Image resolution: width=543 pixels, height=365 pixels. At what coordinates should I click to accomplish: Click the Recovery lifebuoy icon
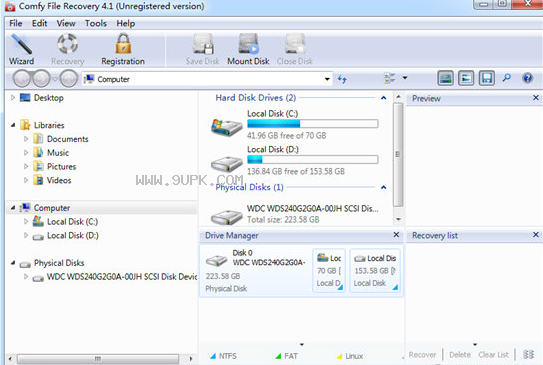[68, 44]
